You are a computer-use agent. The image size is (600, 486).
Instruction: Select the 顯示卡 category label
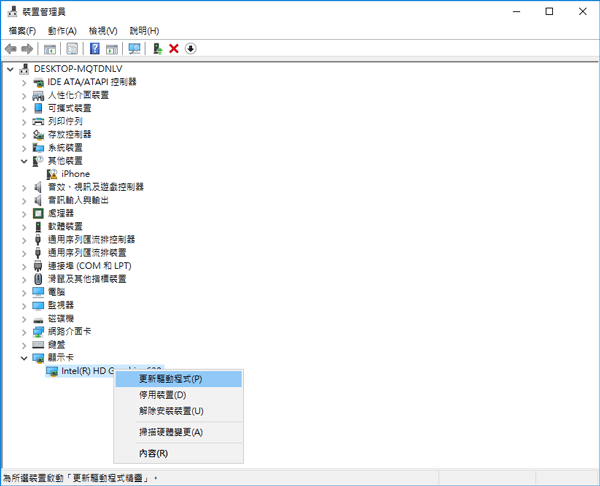60,358
